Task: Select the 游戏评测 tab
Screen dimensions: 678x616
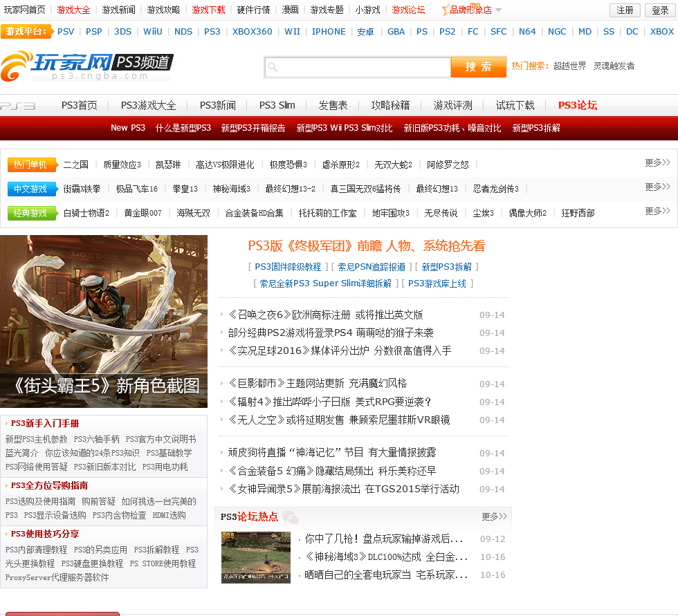Action: pyautogui.click(x=452, y=105)
